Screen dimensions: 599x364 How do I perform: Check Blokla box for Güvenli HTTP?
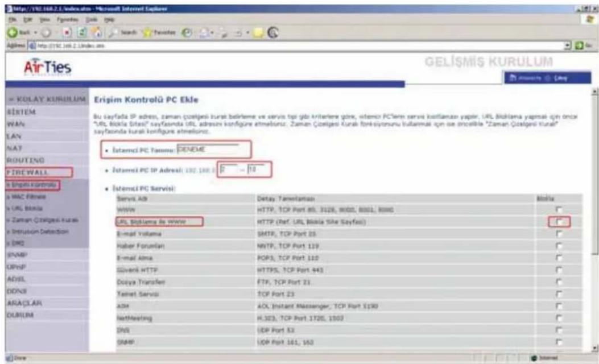(x=559, y=270)
